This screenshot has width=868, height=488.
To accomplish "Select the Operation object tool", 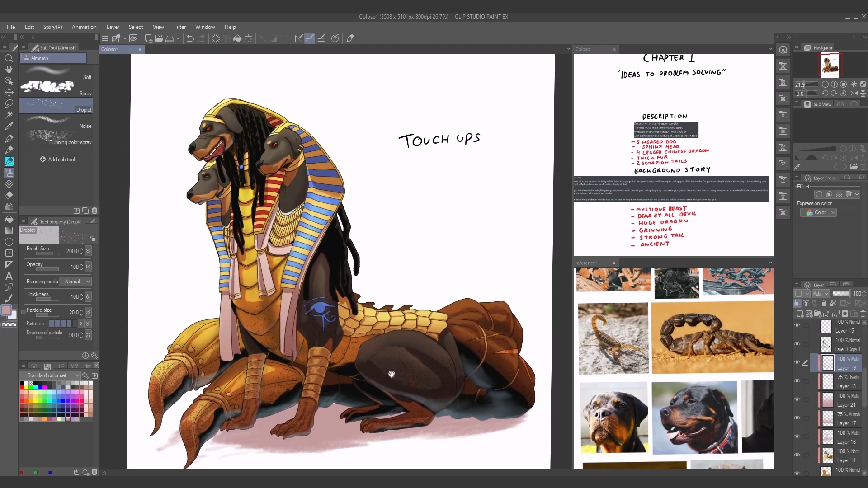I will [9, 81].
